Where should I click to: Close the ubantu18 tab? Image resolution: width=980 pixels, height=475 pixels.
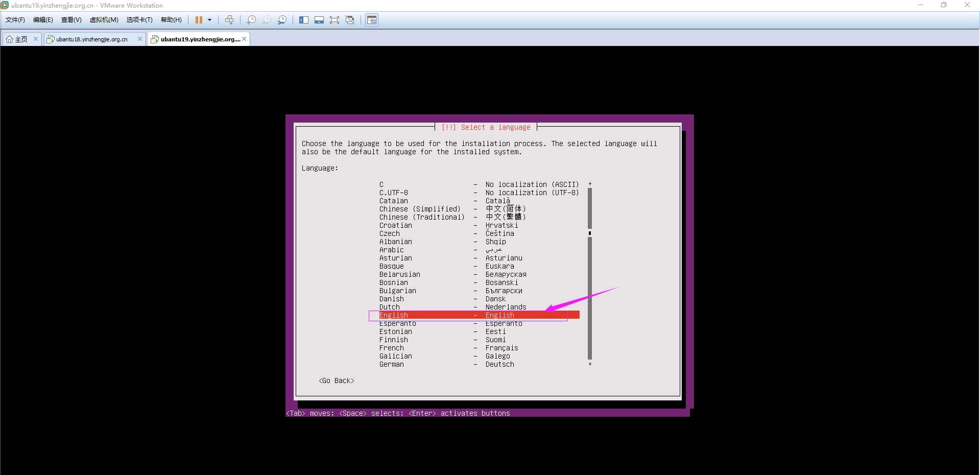pos(140,39)
